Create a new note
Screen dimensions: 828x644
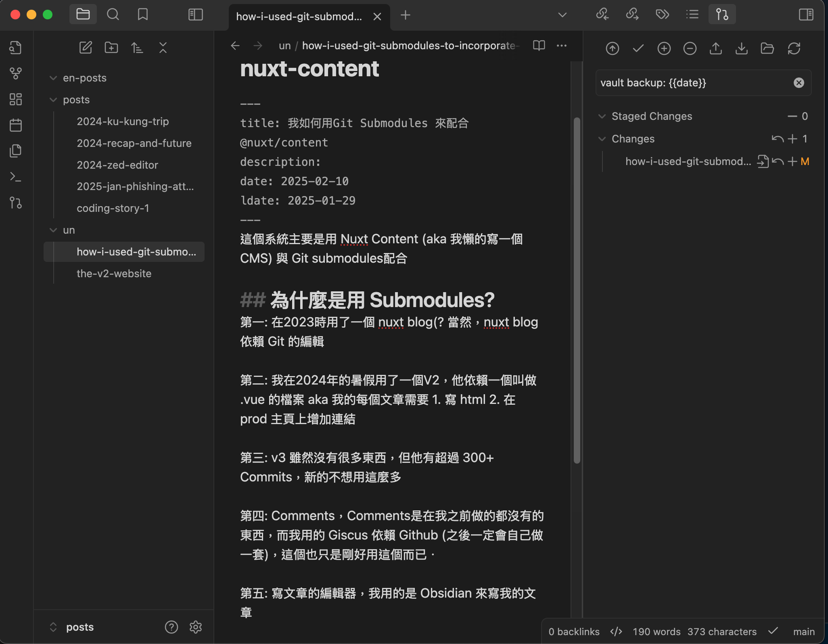point(86,48)
